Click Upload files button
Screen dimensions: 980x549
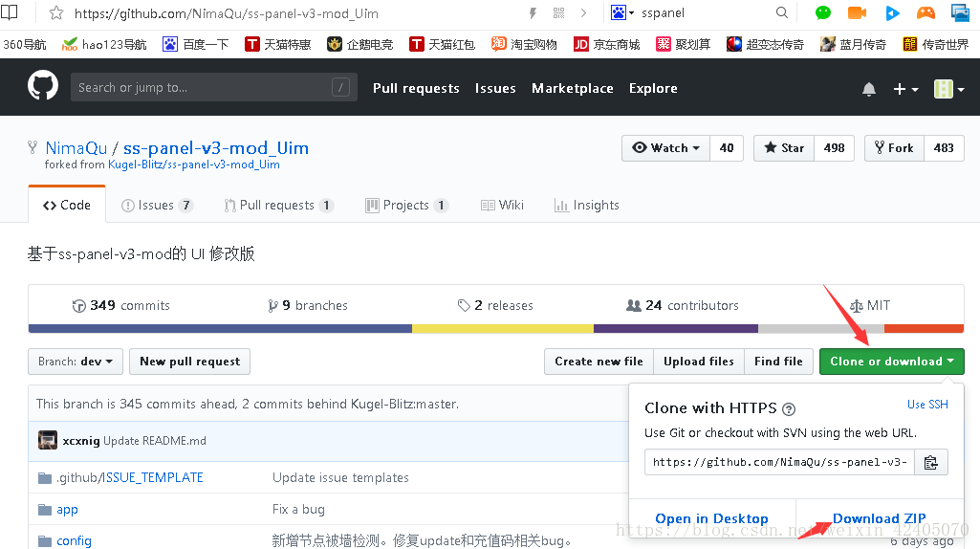point(699,362)
